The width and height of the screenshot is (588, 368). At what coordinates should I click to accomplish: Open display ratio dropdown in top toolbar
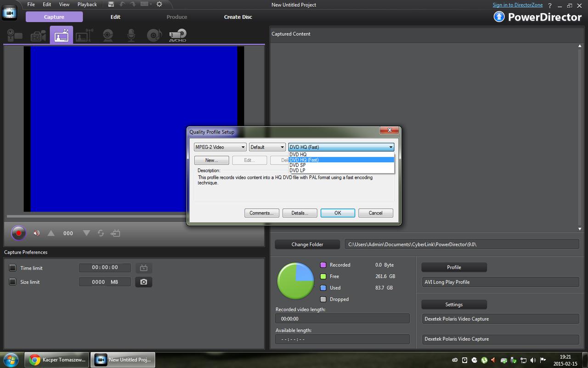(147, 4)
